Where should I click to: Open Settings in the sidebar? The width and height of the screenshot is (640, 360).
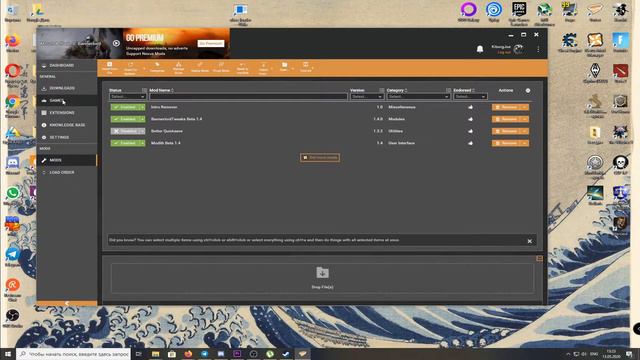67,137
